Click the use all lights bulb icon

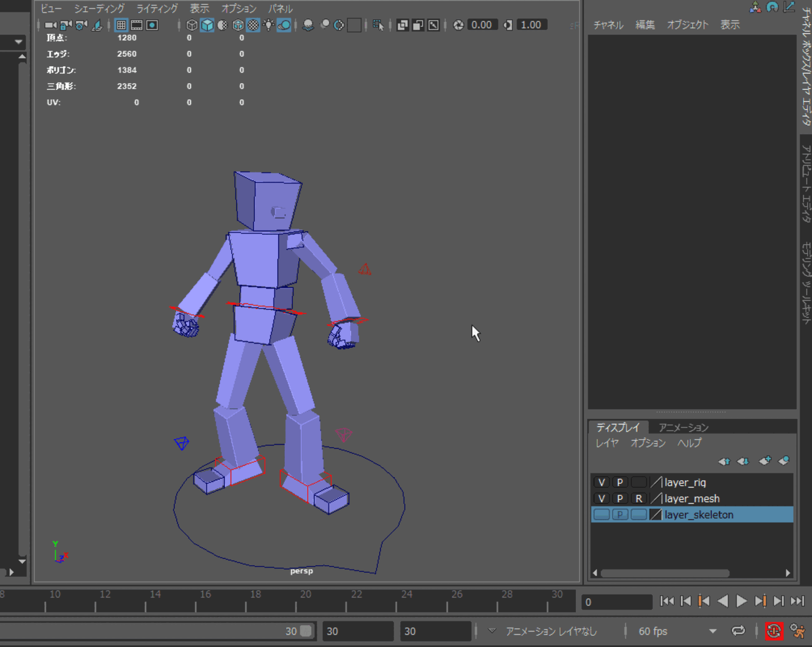pos(269,25)
